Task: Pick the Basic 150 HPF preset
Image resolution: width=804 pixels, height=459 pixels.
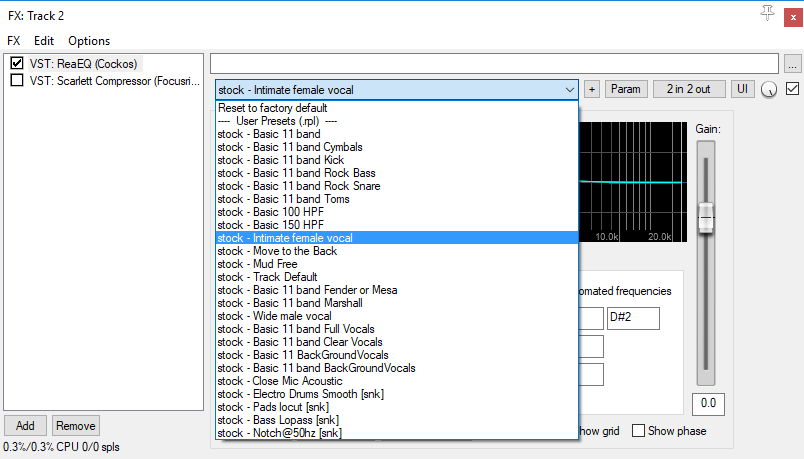Action: click(x=397, y=225)
